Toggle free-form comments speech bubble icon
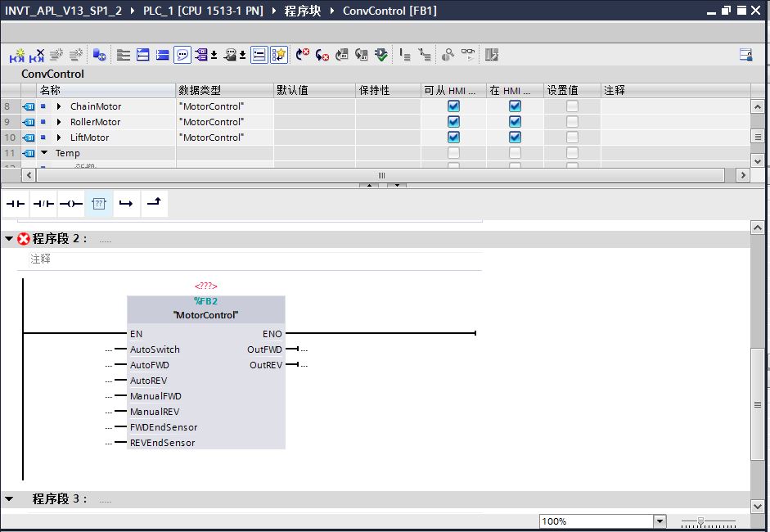 point(182,55)
